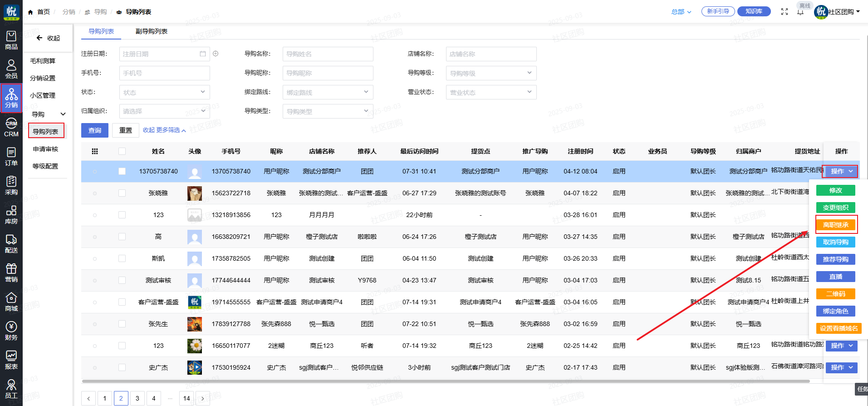Click avatar of 史广杰 row
Image resolution: width=868 pixels, height=406 pixels.
point(195,367)
